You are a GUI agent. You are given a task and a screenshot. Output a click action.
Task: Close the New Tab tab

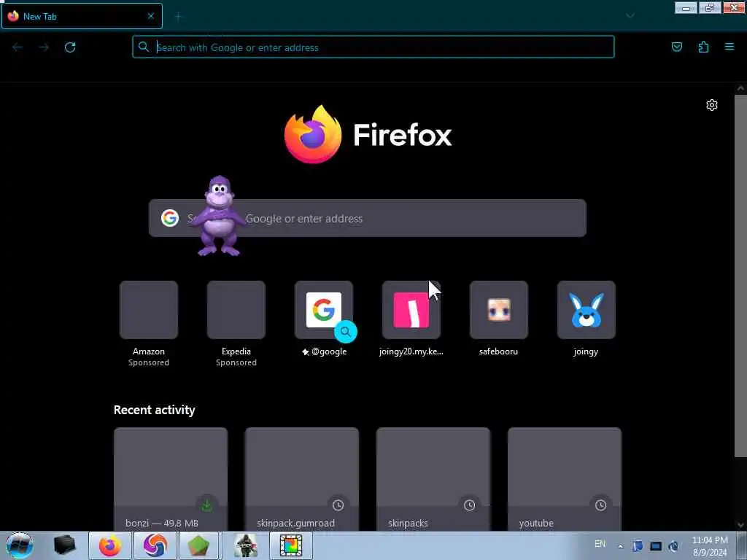tap(150, 16)
